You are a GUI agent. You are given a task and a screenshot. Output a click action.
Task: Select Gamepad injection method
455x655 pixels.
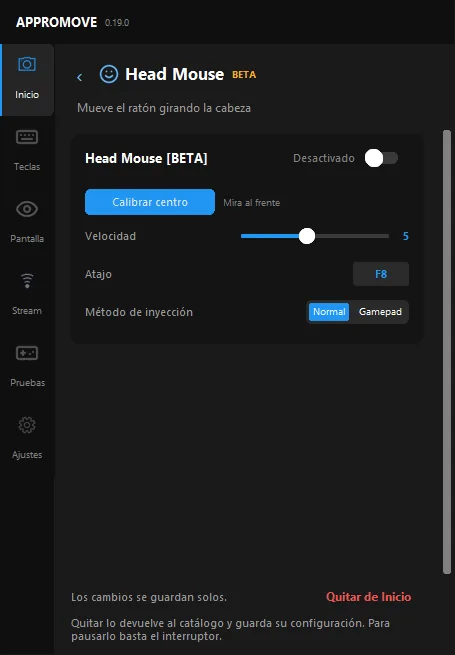[380, 312]
